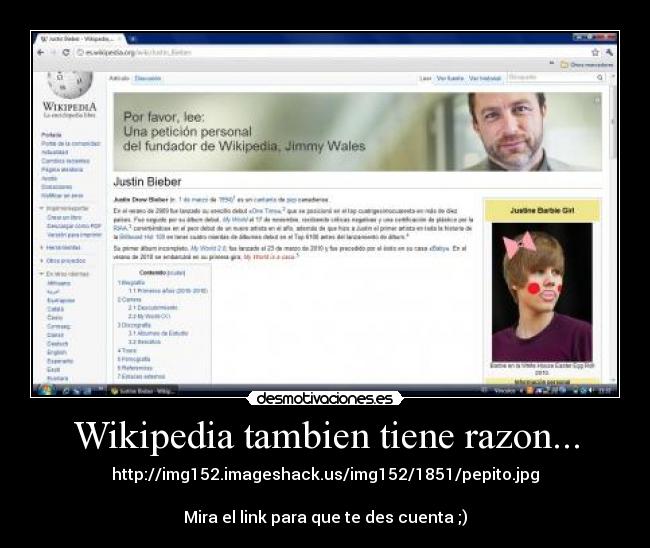Jump to section 2.1 Descubrimiento
Screen dimensions: 650x548
[153, 308]
